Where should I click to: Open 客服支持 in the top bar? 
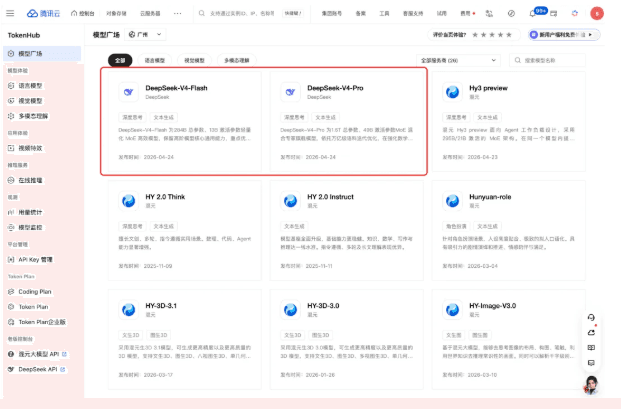[x=413, y=13]
